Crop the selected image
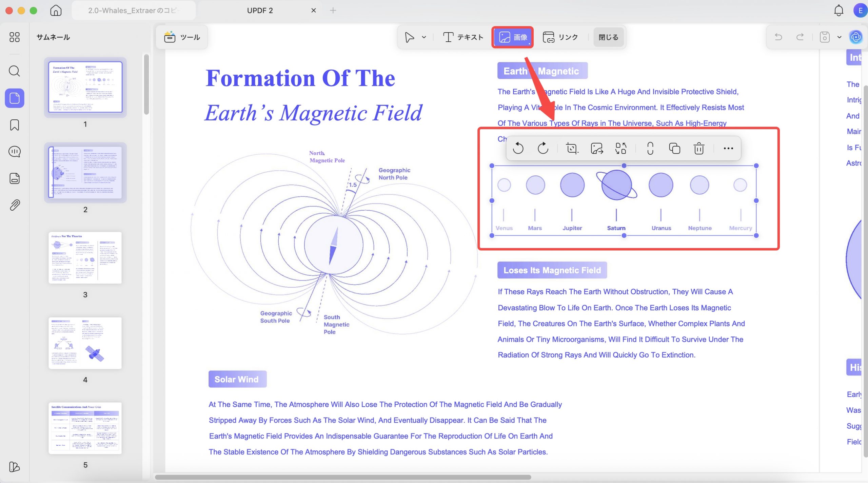Screen dimensions: 868x483 572,148
